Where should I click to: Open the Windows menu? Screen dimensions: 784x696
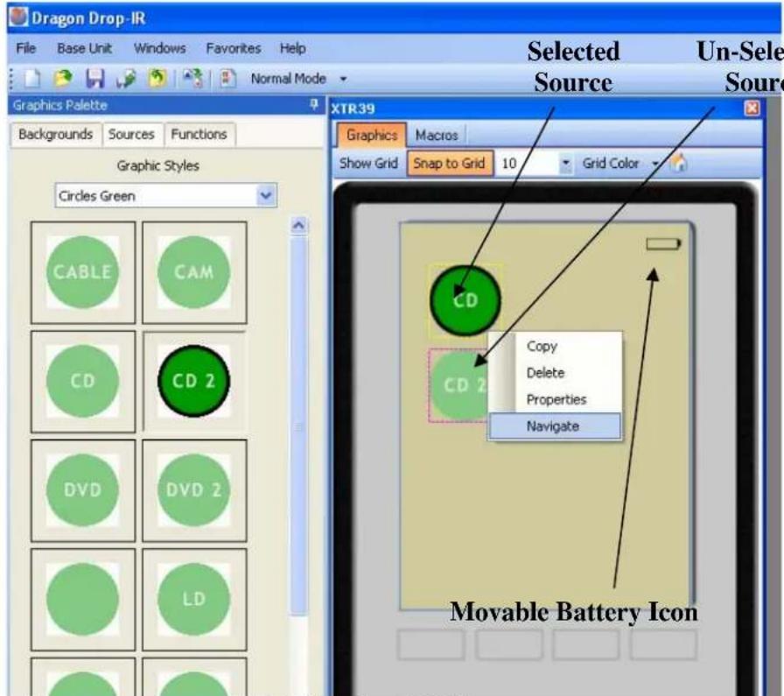(x=159, y=48)
